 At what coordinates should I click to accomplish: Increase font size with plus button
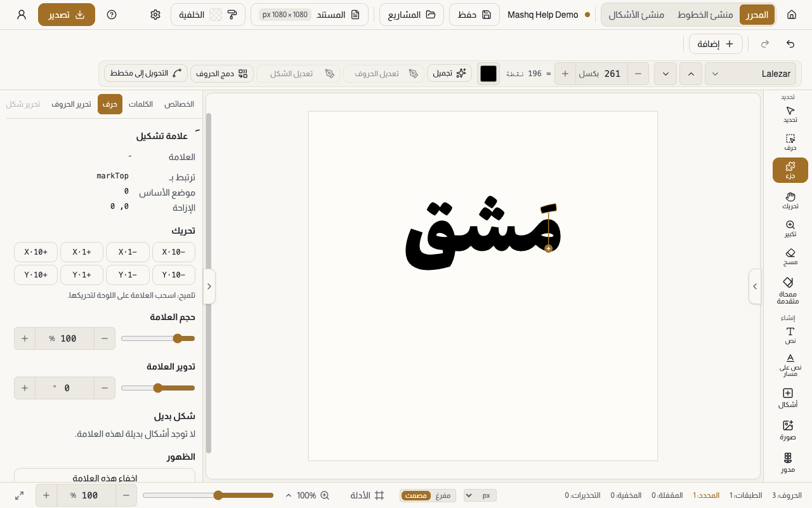click(565, 74)
